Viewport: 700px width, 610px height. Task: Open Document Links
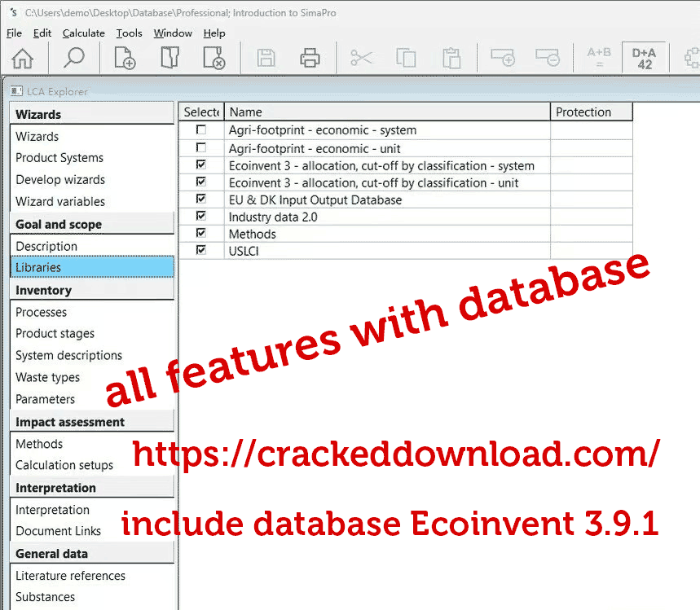[x=58, y=531]
